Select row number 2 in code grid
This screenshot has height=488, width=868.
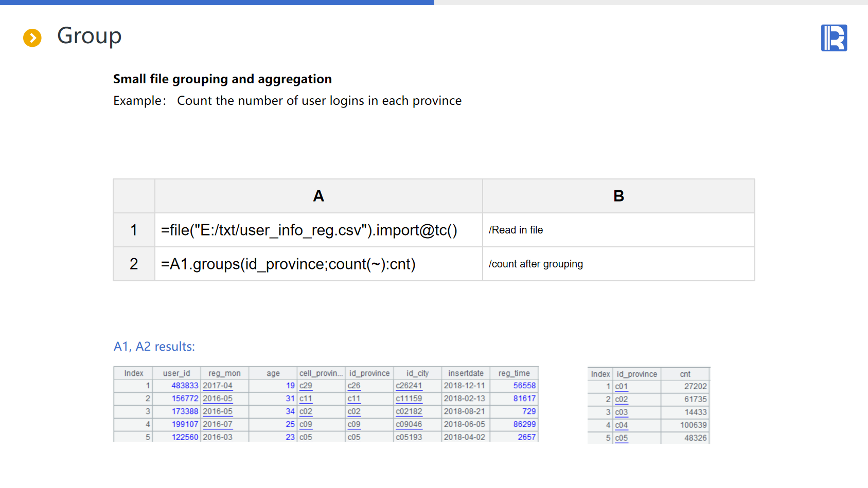point(134,264)
